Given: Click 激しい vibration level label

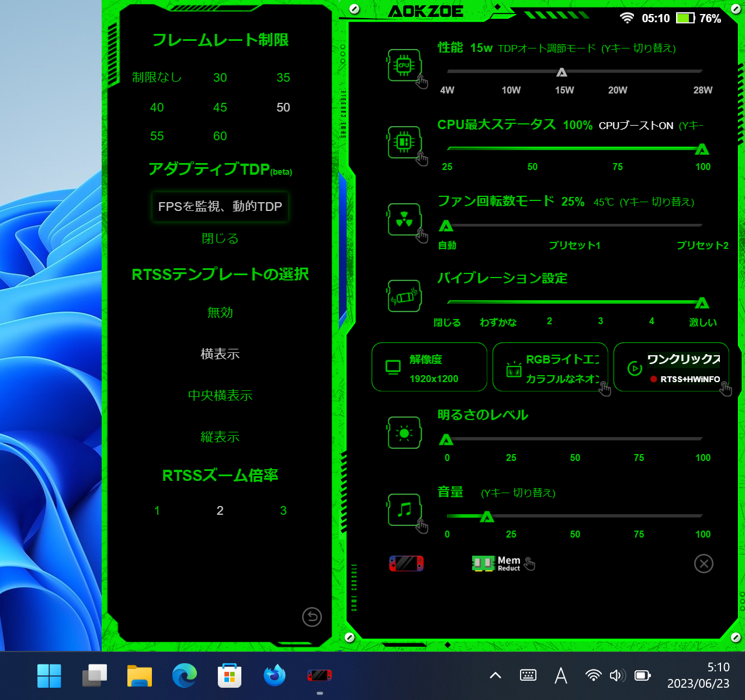Looking at the screenshot, I should click(703, 323).
